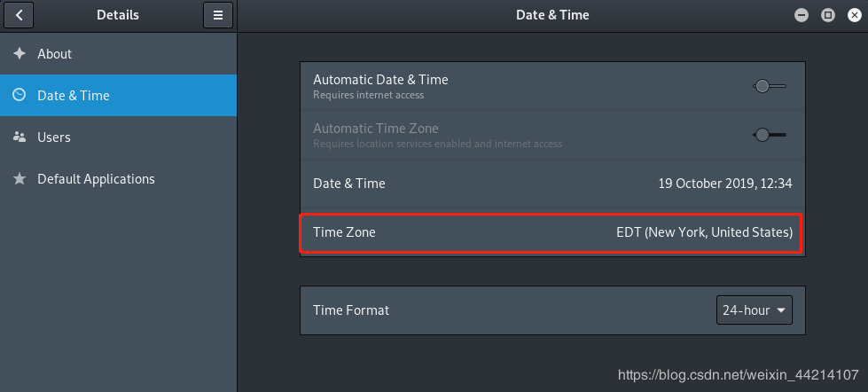
Task: Minimize the Date & Time window
Action: coord(802,15)
